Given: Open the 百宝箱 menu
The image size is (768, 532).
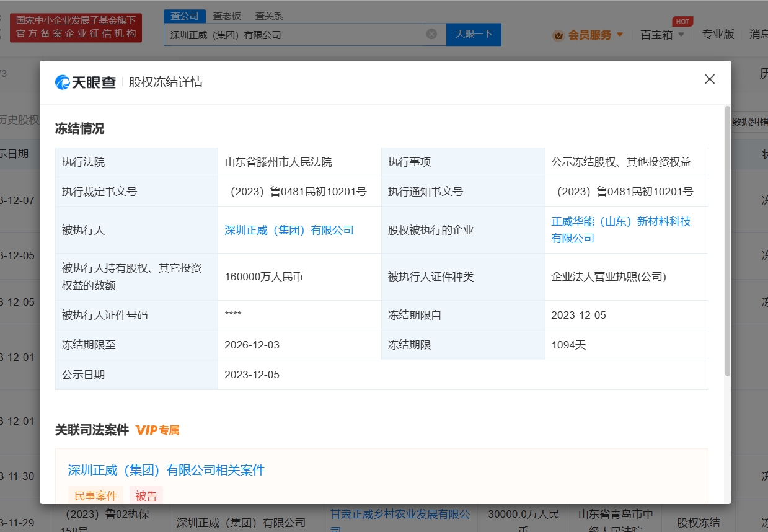Looking at the screenshot, I should pos(656,35).
